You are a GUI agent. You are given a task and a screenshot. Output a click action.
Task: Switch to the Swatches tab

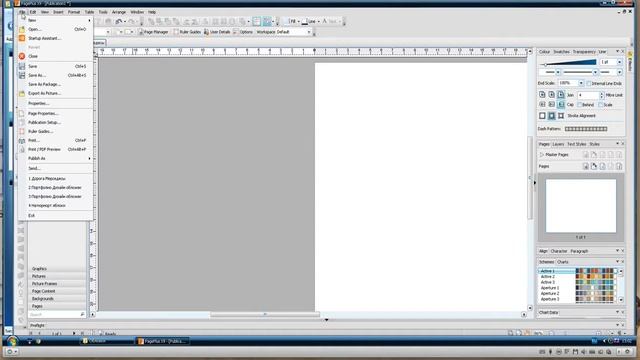[x=561, y=52]
